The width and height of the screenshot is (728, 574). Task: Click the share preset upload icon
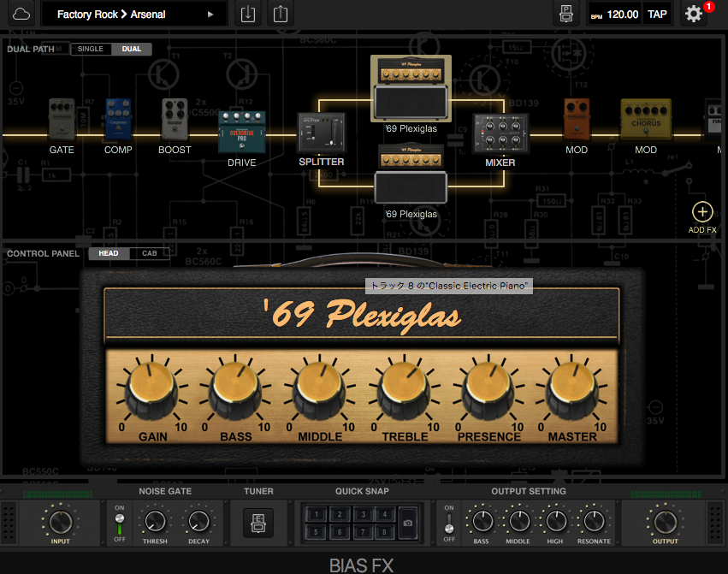click(x=281, y=14)
